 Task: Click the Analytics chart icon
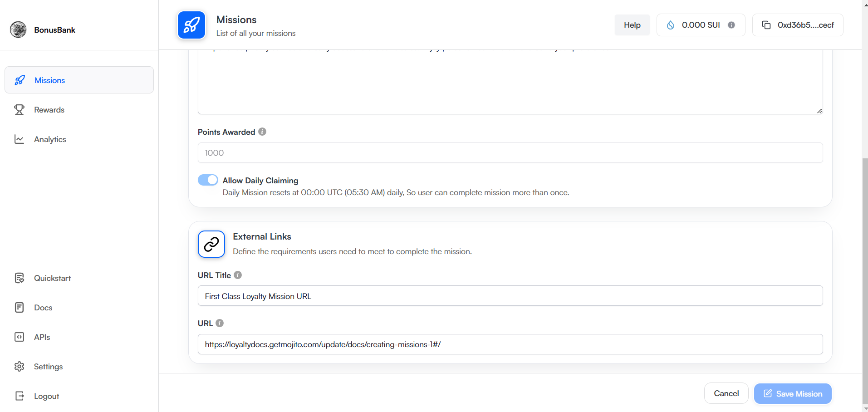pos(19,139)
